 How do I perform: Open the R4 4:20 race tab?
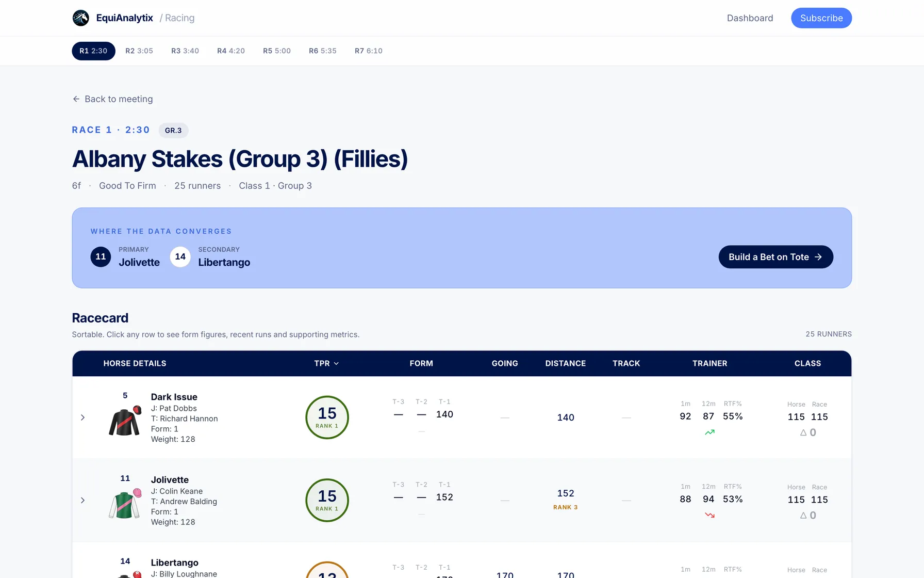(x=231, y=51)
